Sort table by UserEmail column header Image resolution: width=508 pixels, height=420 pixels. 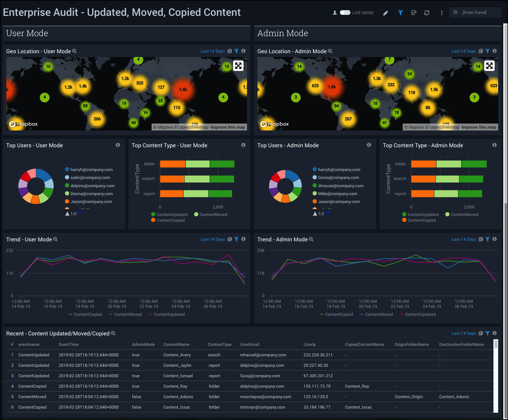click(x=250, y=345)
